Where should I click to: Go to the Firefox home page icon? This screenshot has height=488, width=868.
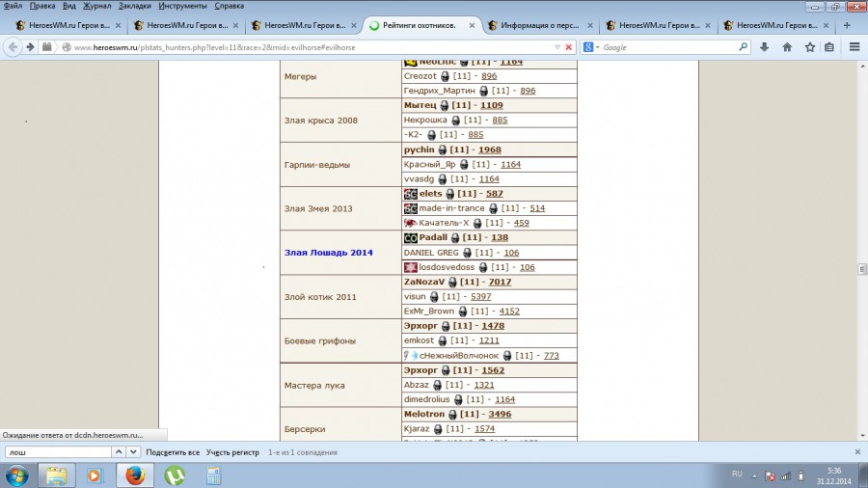coord(787,47)
